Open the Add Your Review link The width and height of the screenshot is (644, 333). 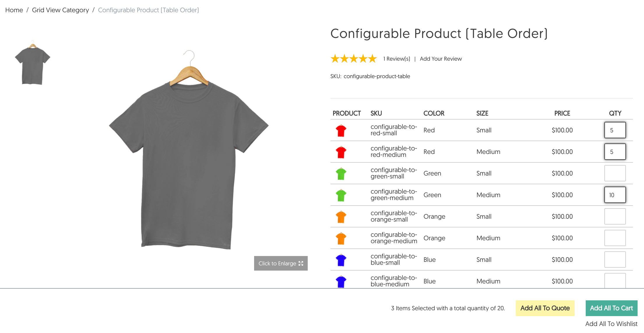(x=441, y=59)
